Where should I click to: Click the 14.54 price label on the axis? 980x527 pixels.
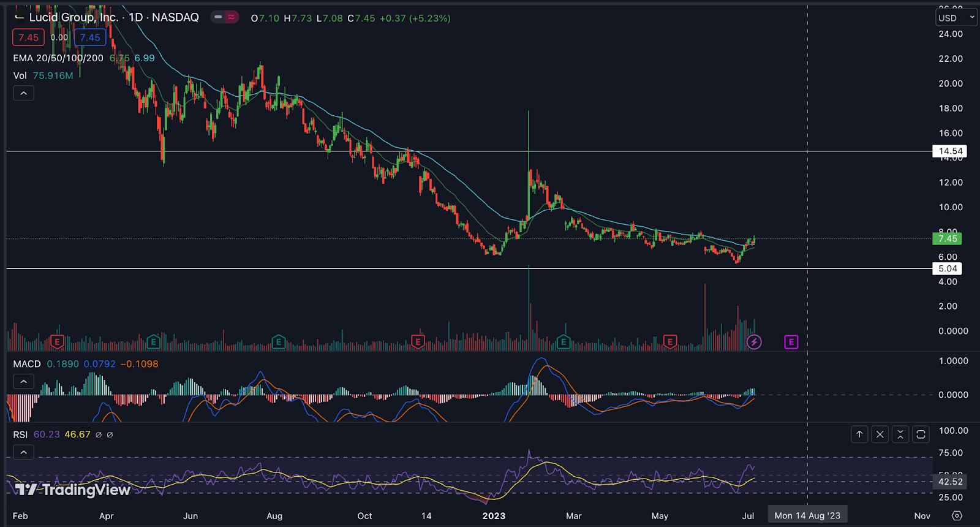click(948, 151)
